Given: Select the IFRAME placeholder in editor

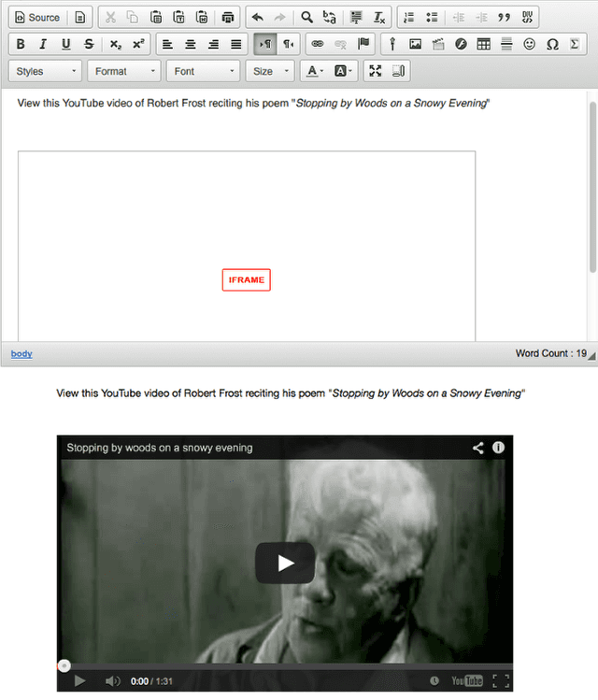Looking at the screenshot, I should [247, 280].
